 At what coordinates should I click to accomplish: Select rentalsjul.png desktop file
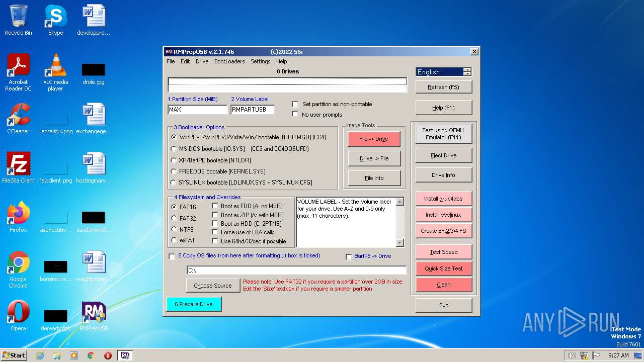tap(56, 122)
